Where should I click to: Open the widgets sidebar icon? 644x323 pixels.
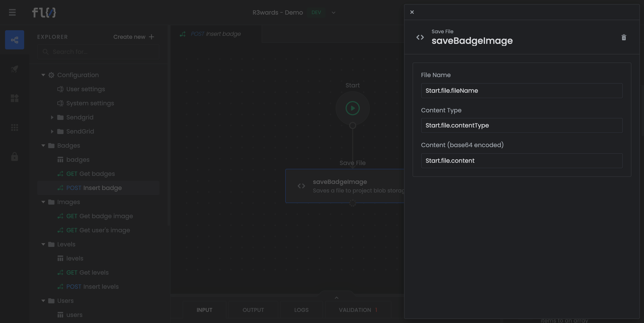(x=15, y=98)
